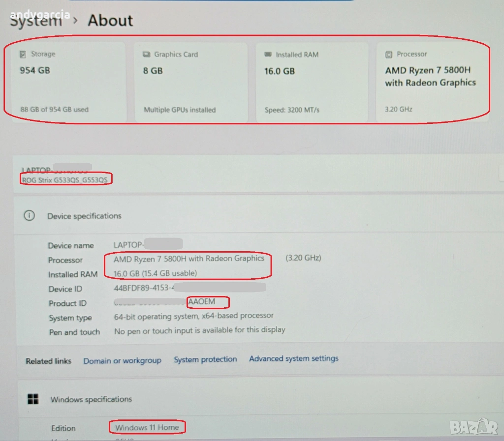Click the "Speed: 3200 MT/s" RAM detail

point(292,110)
